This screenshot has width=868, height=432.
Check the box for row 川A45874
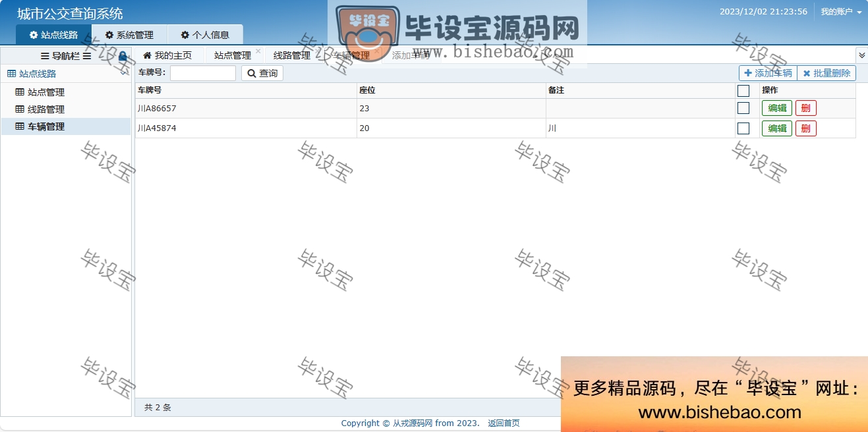[x=743, y=128]
